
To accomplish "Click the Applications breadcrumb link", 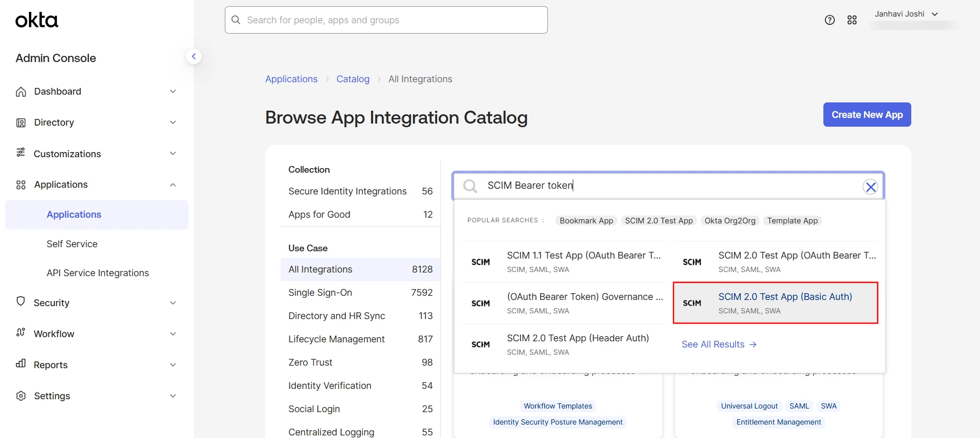I will (x=292, y=79).
